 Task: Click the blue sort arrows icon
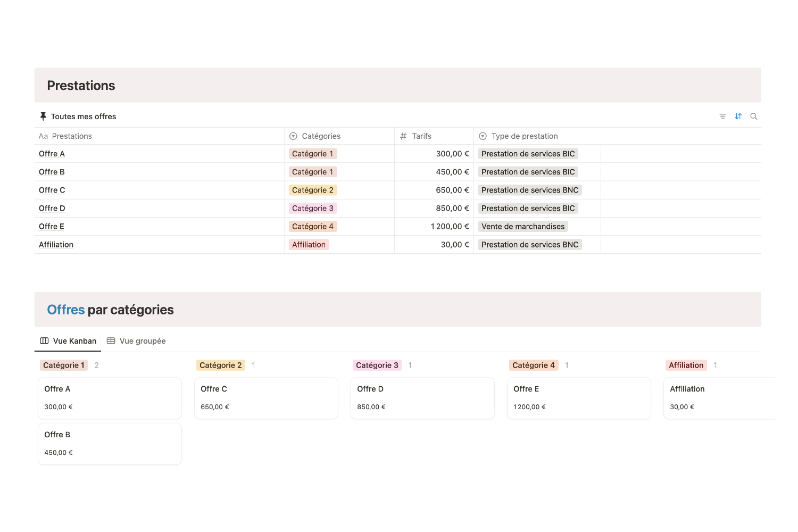738,117
